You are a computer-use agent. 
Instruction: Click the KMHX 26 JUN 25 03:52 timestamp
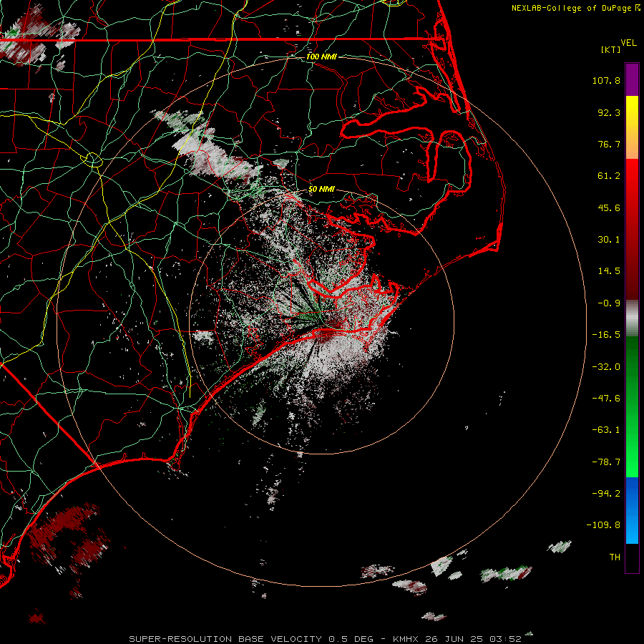457,639
